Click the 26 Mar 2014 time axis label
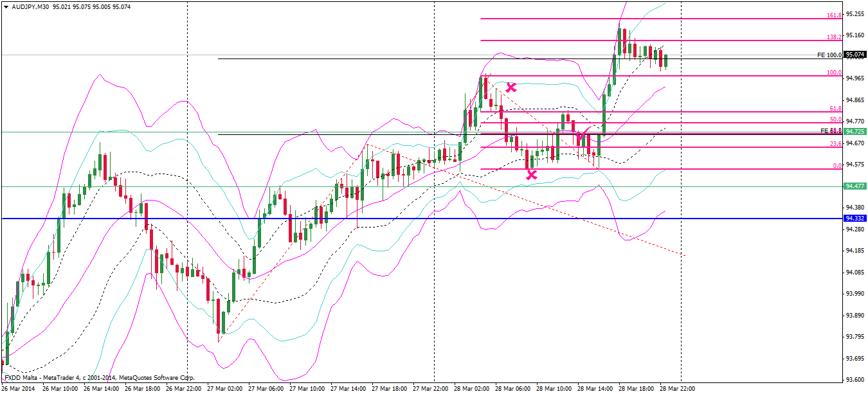Screen dimensions: 868x394 [x=19, y=389]
